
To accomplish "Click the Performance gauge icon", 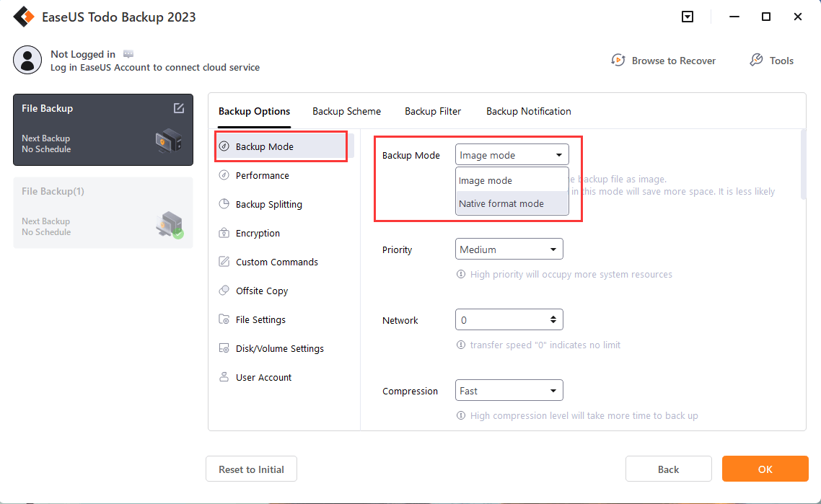I will tap(224, 174).
